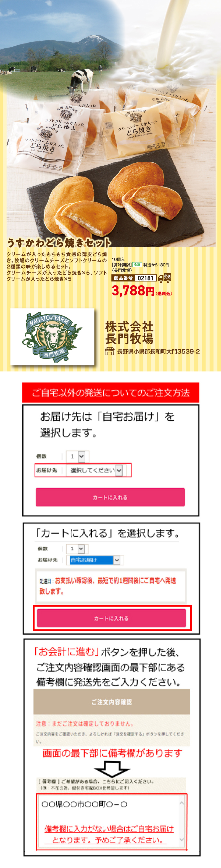Click the scroll down arrow in remarks box
The image size is (221, 868).
182,839
